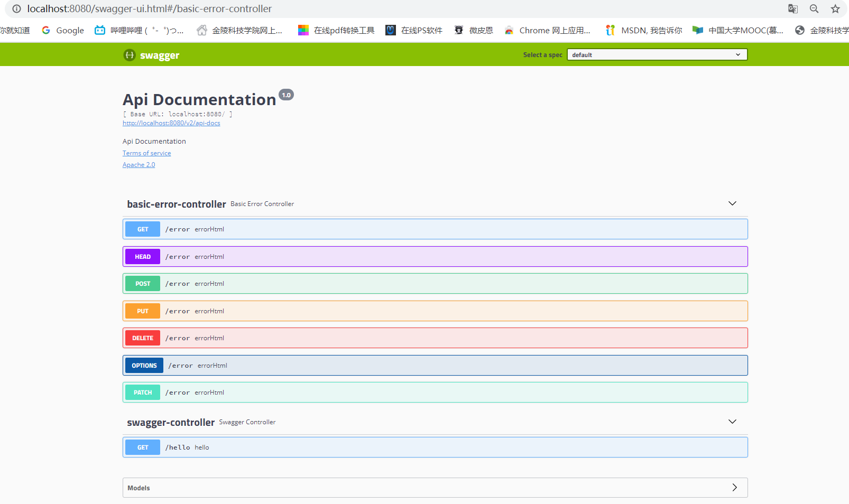Click the browser address bar URL
Viewport: 849px width, 504px height.
[150, 8]
